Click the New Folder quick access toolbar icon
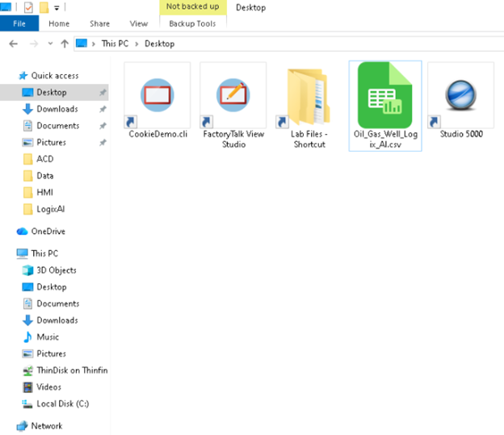The image size is (504, 435). [x=44, y=7]
